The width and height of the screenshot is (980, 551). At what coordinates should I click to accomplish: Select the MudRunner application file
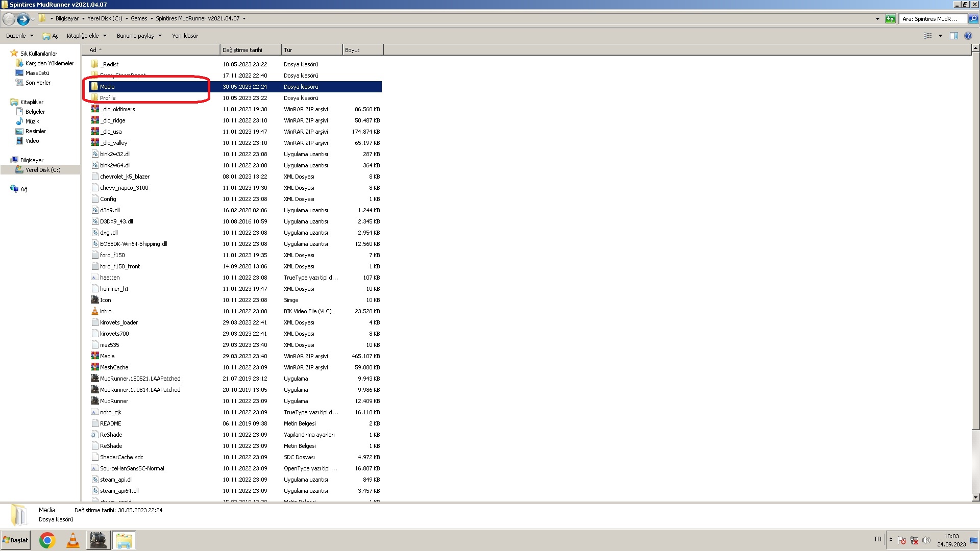click(x=114, y=401)
